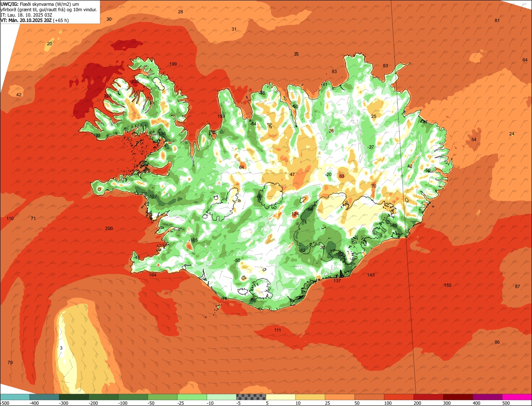Click the '127' value on Snæfellsnes
This screenshot has width=532, height=406.
pos(153,196)
